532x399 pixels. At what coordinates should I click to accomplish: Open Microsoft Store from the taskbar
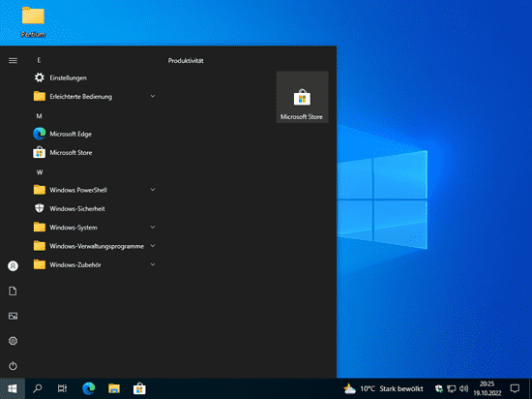point(139,388)
